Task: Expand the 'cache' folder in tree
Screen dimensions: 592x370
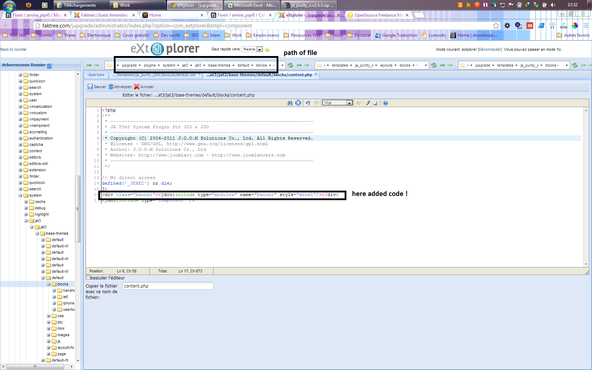Action: [26, 202]
